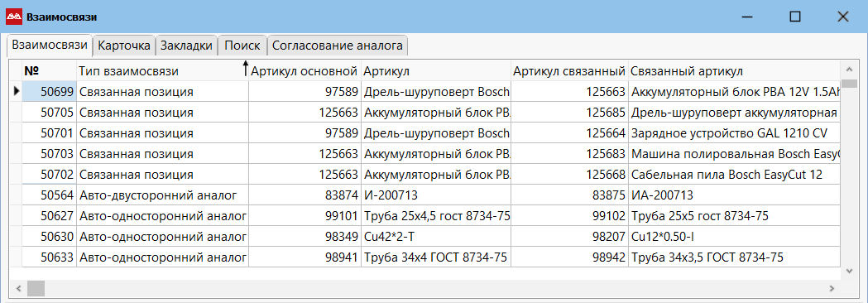Switch to the Карточка tab
Image resolution: width=868 pixels, height=303 pixels.
click(124, 46)
